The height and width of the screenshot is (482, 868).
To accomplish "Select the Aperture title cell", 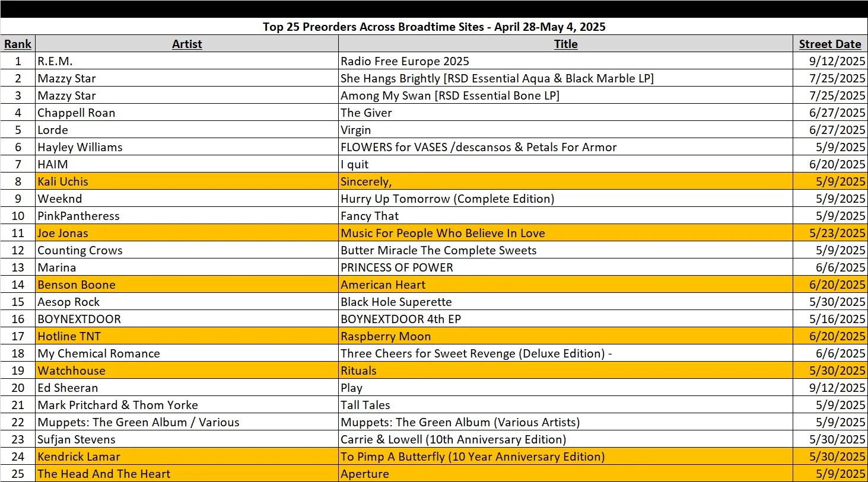I will point(565,474).
